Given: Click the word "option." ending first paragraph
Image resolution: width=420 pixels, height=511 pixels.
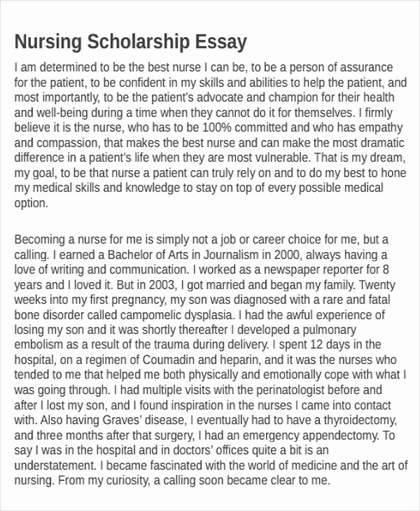Looking at the screenshot, I should click(x=31, y=204).
